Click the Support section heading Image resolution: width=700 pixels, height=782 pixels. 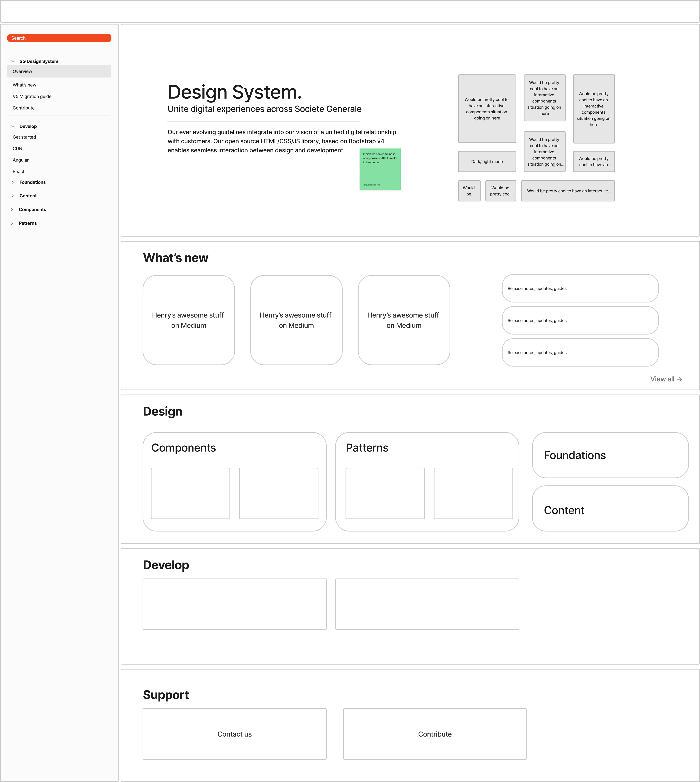click(166, 695)
